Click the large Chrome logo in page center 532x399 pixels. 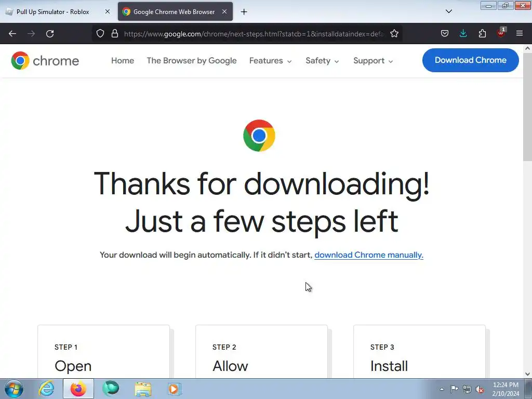[259, 136]
